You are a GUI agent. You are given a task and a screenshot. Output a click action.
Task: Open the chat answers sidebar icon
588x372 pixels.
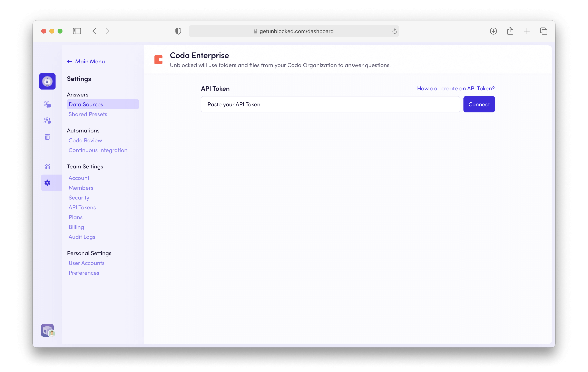click(47, 104)
